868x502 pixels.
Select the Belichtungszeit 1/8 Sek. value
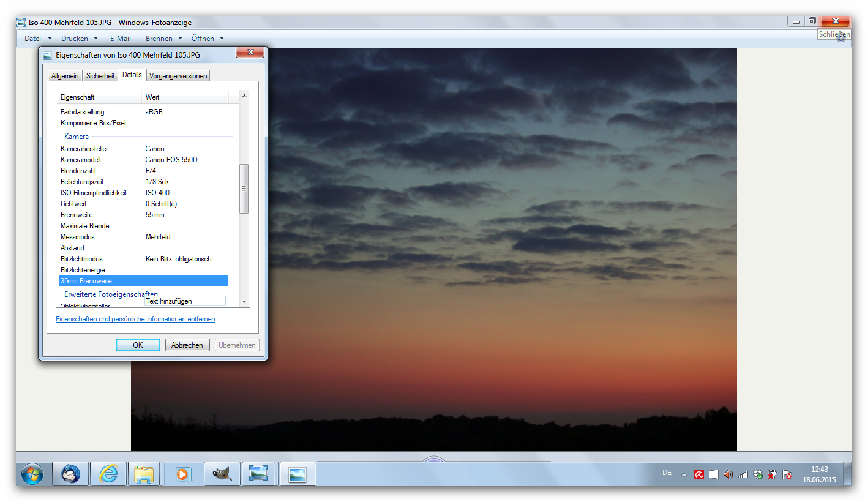click(x=158, y=182)
